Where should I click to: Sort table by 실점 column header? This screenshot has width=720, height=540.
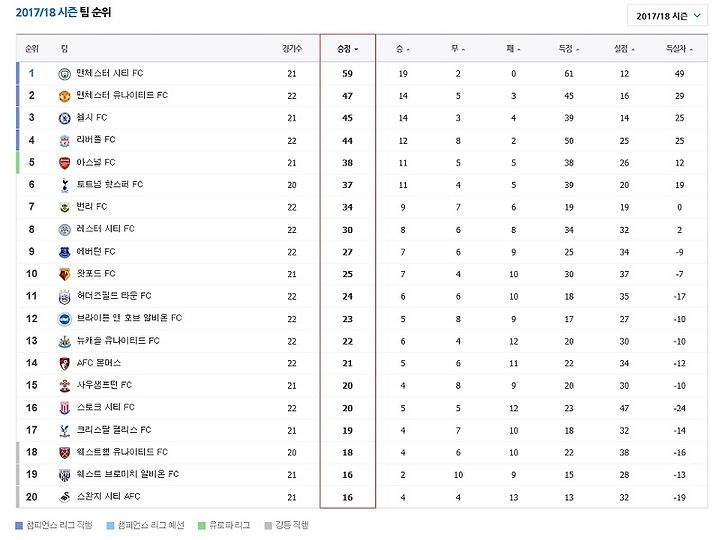[624, 49]
